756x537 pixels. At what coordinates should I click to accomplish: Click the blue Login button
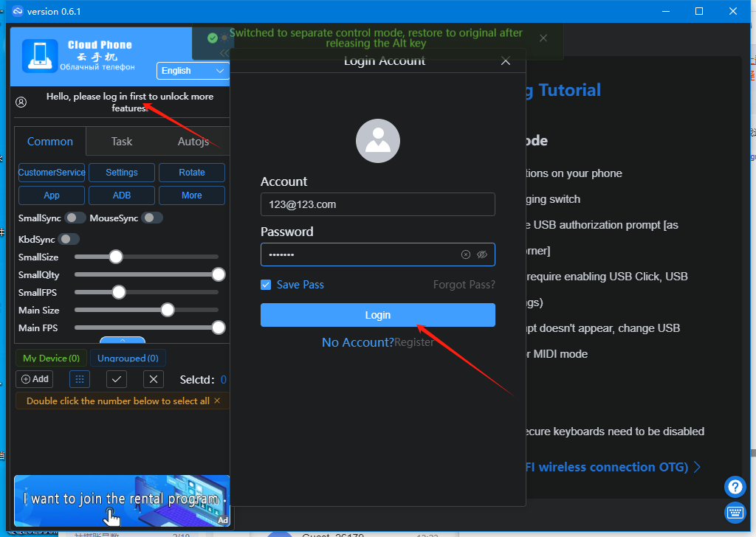(x=378, y=315)
